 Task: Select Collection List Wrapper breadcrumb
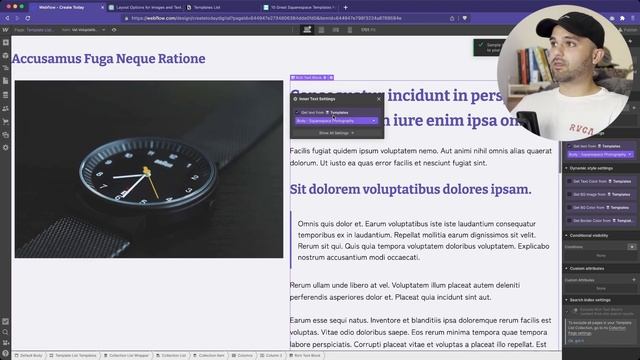126,356
